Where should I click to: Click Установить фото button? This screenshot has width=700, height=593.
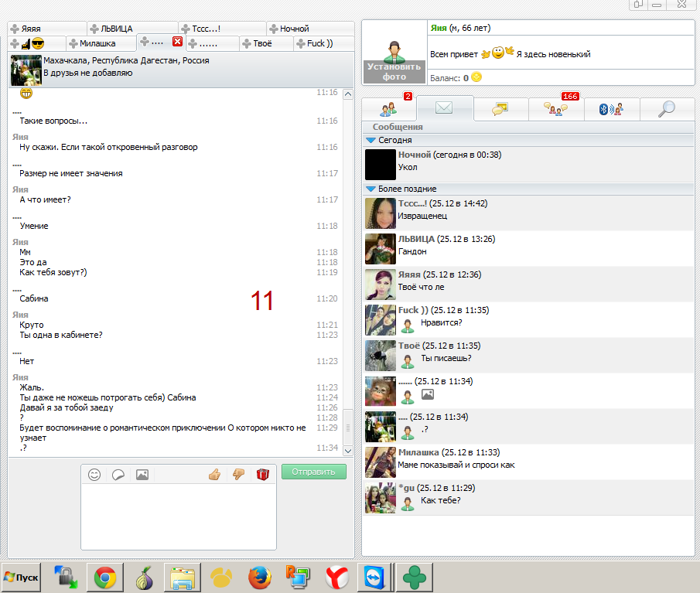[394, 71]
